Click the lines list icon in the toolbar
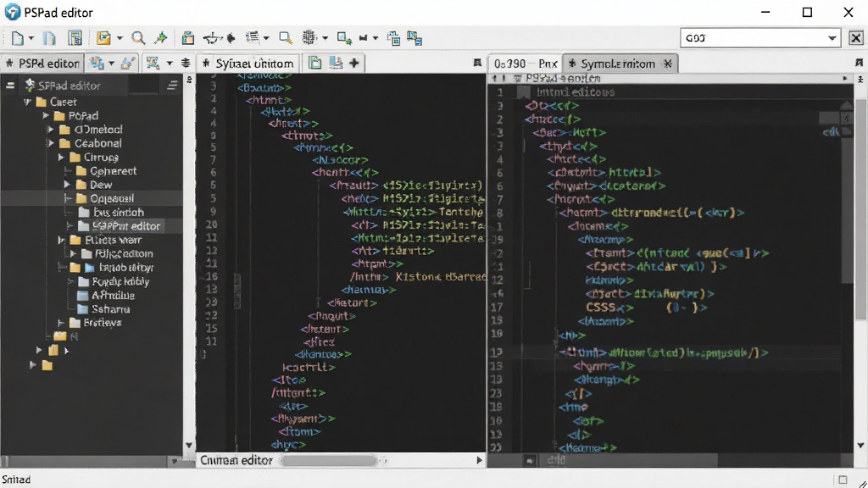868x488 pixels. click(253, 38)
